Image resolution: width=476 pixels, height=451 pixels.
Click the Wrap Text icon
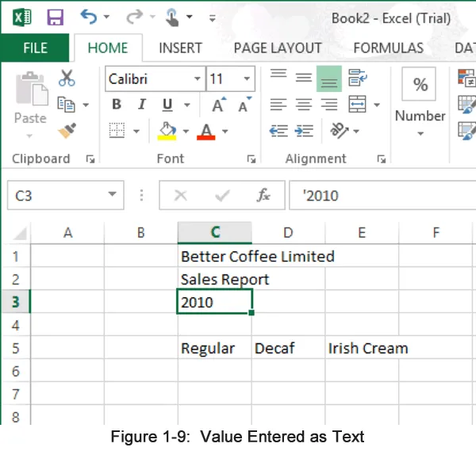click(357, 78)
